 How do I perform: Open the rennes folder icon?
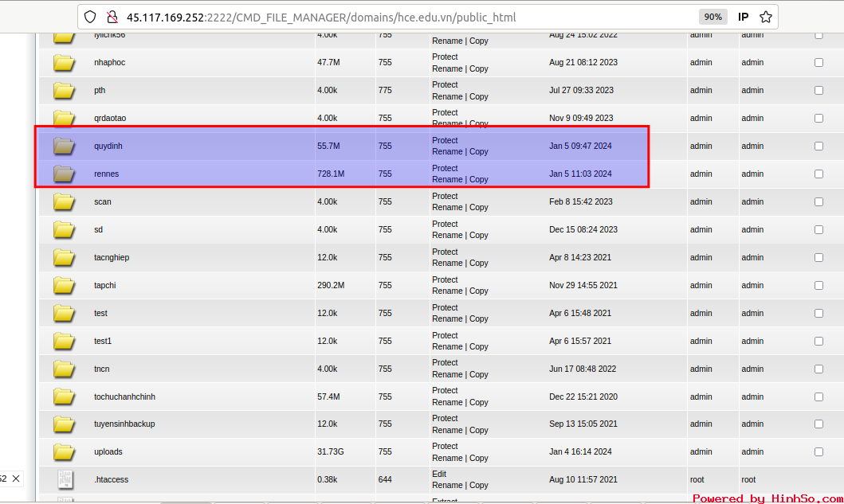point(64,174)
